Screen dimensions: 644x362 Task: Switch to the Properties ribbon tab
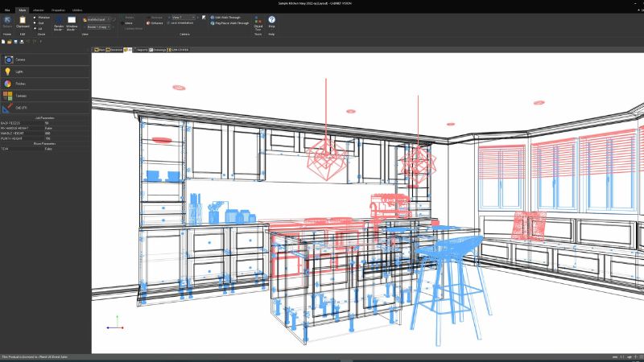[x=58, y=10]
